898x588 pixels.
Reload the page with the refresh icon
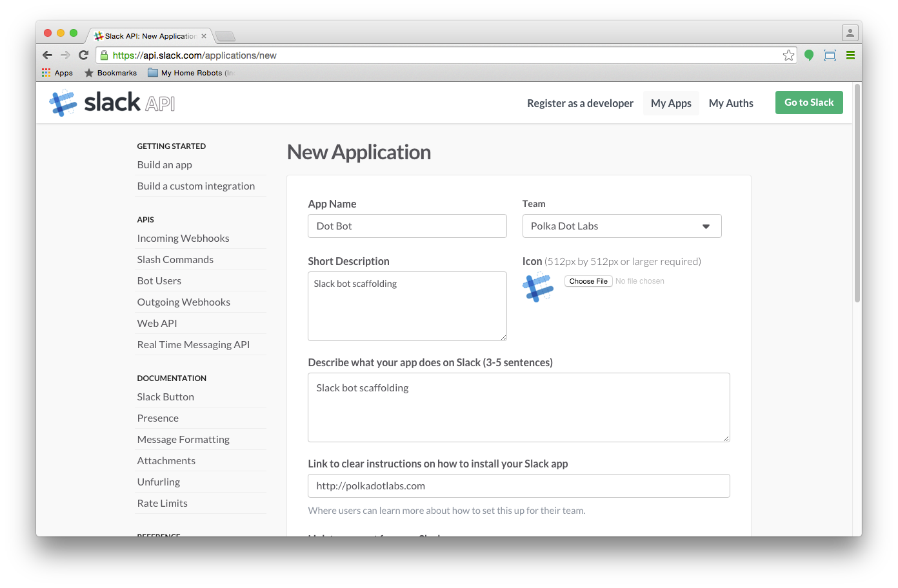coord(83,55)
